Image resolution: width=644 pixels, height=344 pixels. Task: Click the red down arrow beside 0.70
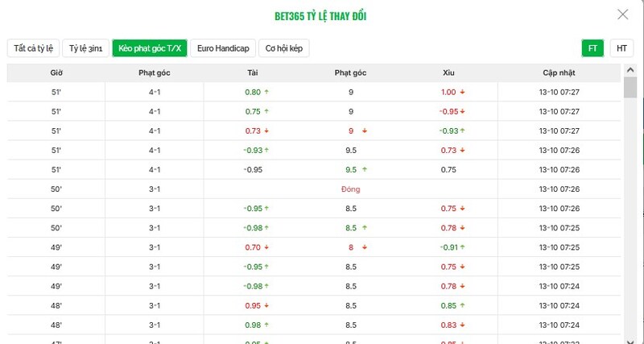tap(266, 247)
